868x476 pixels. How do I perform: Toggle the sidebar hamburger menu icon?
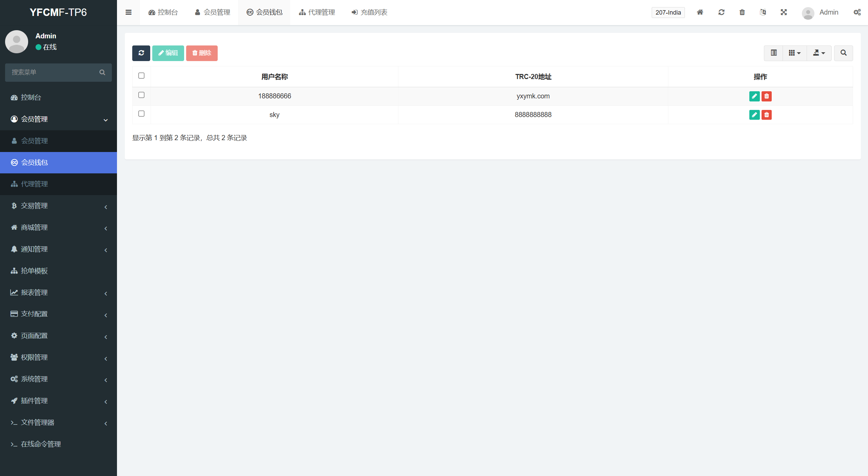tap(128, 12)
